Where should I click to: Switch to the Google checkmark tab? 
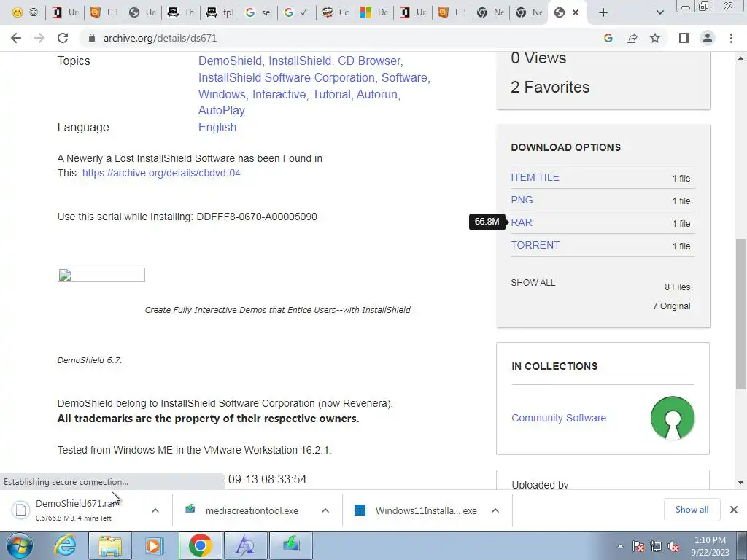pyautogui.click(x=296, y=12)
